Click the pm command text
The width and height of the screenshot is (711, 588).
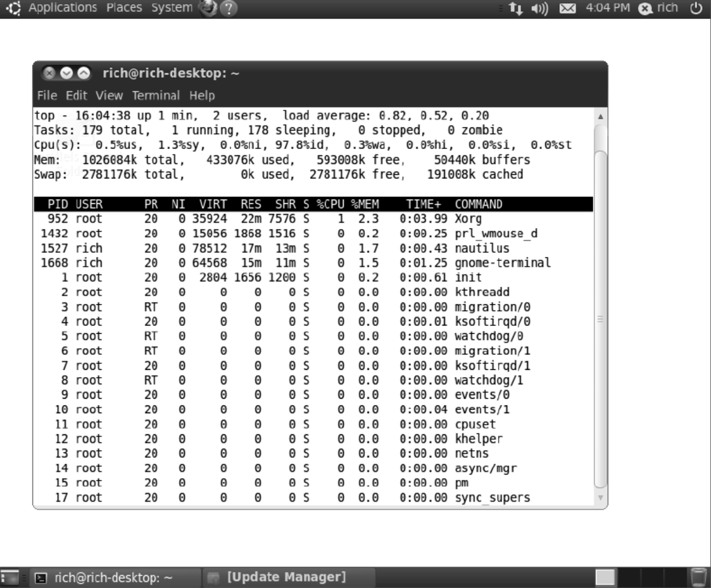(461, 483)
